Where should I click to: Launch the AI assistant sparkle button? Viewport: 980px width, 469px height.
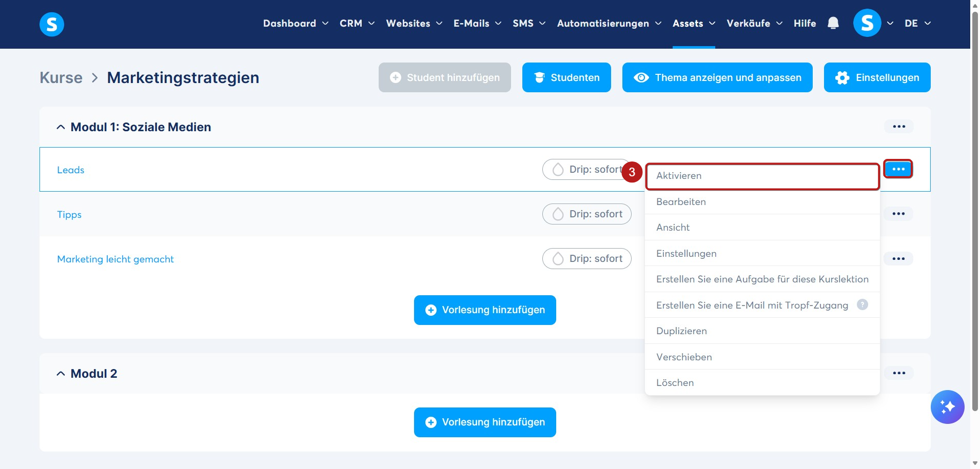947,407
